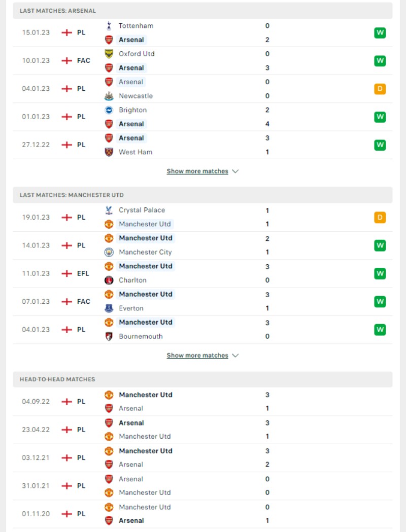The image size is (406, 532).
Task: Click the D badge for the Crystal Palace match
Action: tap(380, 217)
